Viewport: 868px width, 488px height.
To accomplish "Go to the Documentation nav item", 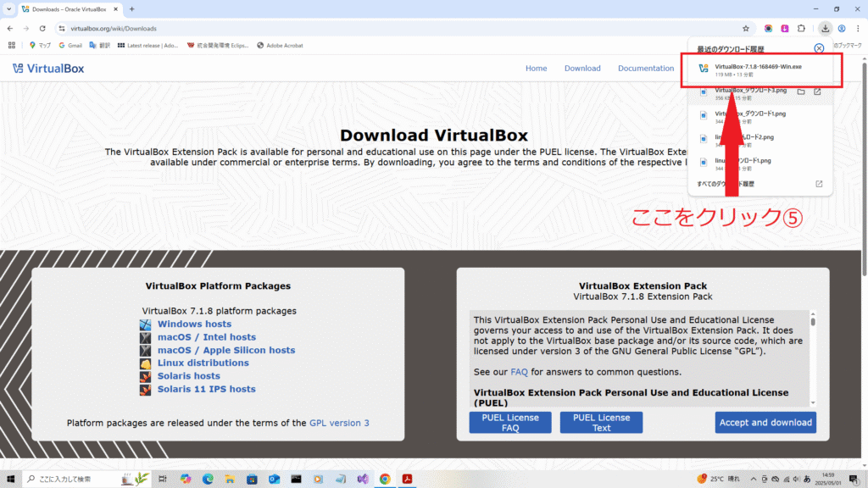I will coord(646,68).
